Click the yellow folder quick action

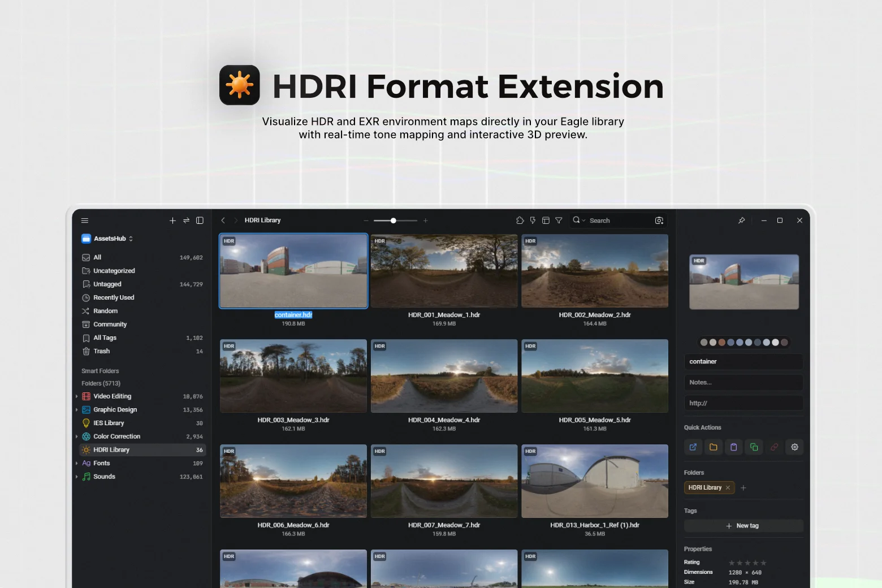tap(714, 447)
